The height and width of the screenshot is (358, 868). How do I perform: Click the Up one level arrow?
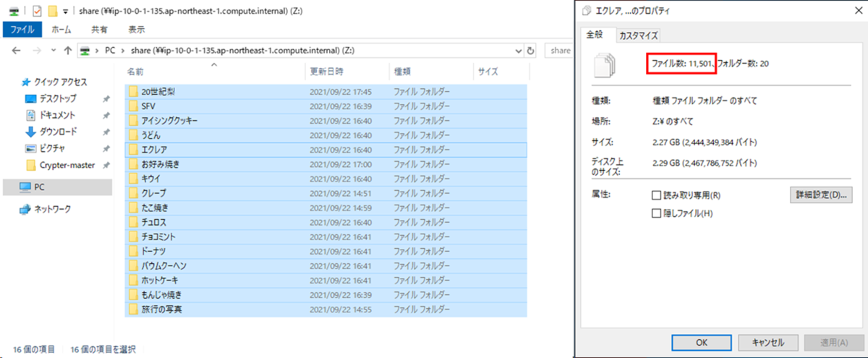tap(67, 51)
